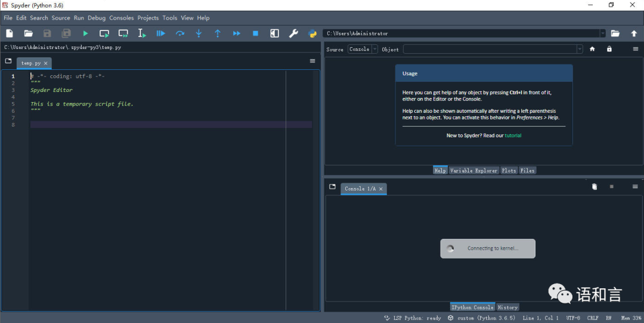This screenshot has width=644, height=323.
Task: Switch to the History tab
Action: (x=507, y=307)
